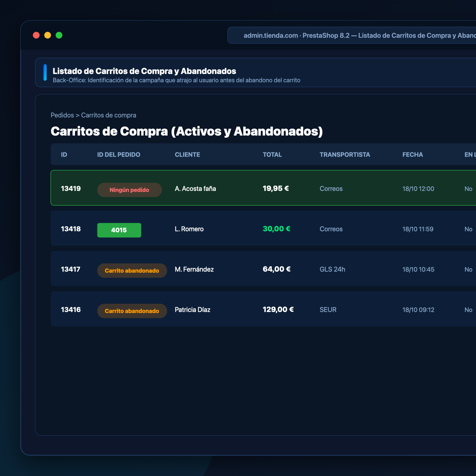
Task: Click Correos carrier in row 13418
Action: 331,229
